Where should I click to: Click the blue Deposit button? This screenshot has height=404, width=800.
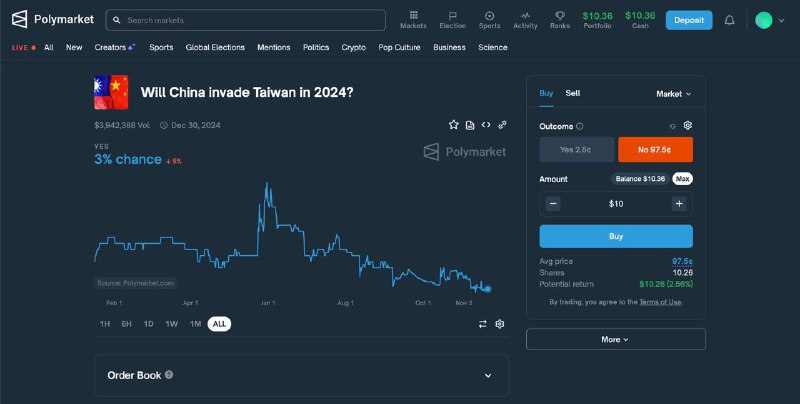689,20
